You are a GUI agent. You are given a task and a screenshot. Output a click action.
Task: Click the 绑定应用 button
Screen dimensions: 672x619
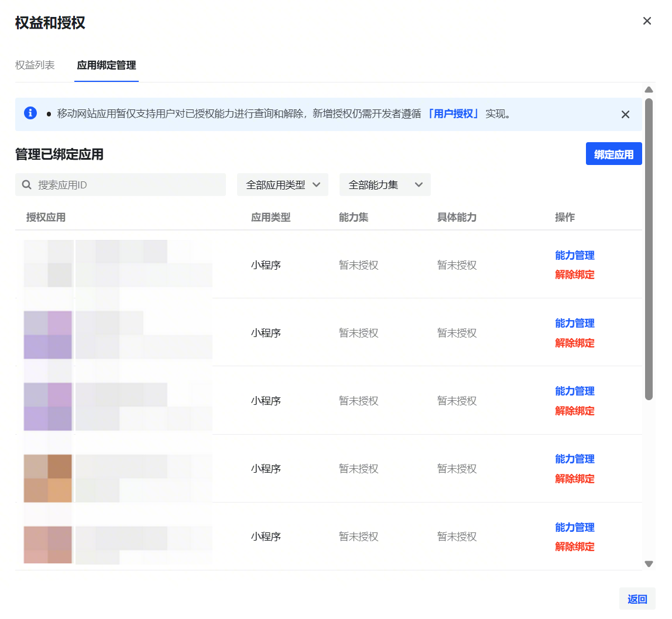pyautogui.click(x=613, y=154)
